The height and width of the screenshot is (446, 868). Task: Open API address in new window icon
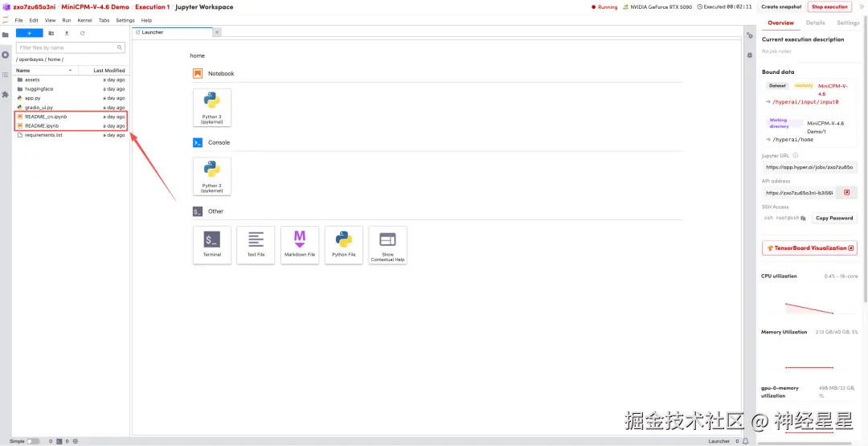846,193
